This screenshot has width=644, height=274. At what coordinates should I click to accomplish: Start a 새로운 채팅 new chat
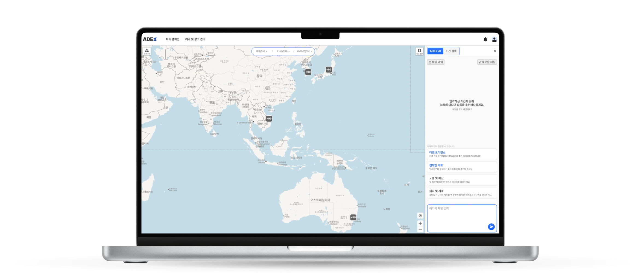[x=487, y=62]
